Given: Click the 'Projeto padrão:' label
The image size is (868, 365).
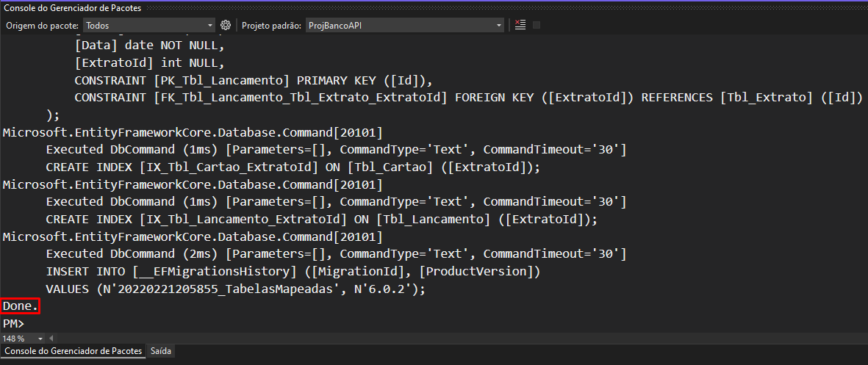Looking at the screenshot, I should [271, 26].
